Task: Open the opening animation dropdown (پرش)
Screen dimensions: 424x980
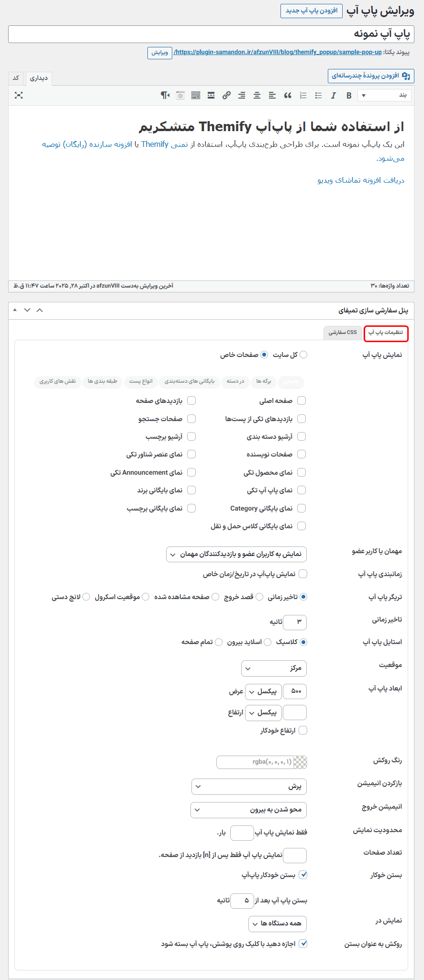Action: 249,787
